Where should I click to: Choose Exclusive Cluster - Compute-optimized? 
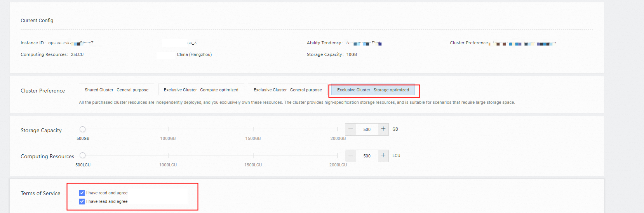click(x=201, y=90)
